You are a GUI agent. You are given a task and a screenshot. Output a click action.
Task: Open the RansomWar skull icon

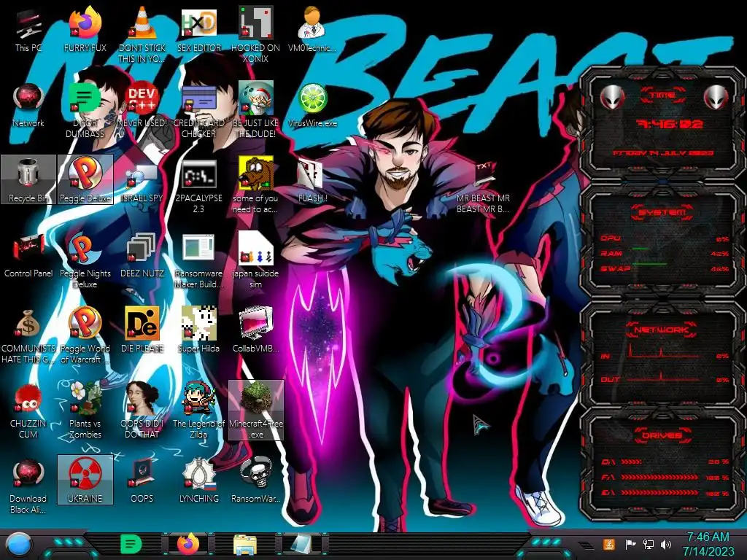pyautogui.click(x=256, y=481)
